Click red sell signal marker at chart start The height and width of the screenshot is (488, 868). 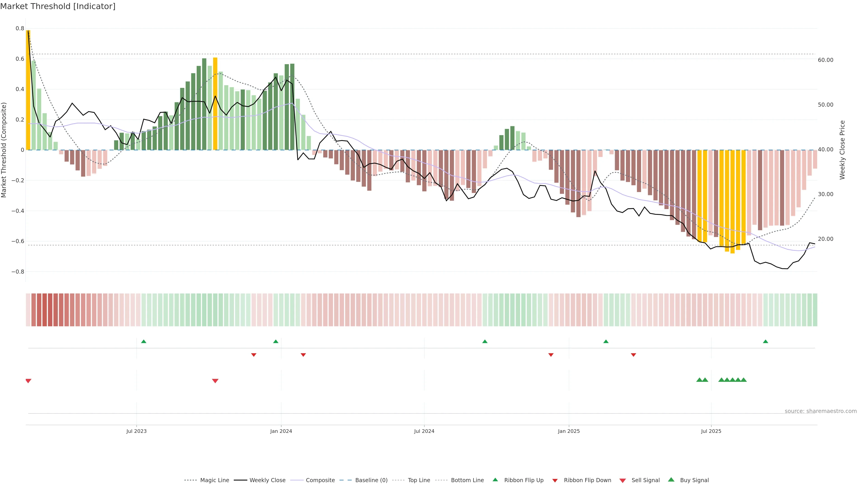(28, 381)
